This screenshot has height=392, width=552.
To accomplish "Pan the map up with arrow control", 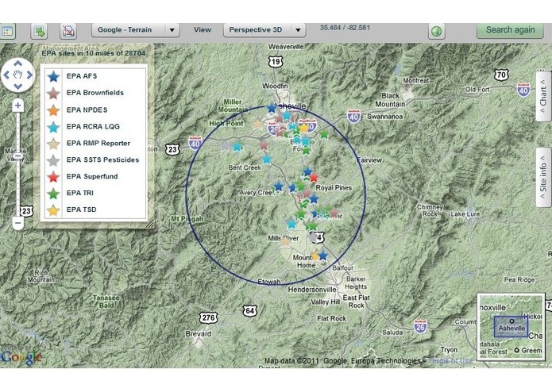I will coord(18,64).
